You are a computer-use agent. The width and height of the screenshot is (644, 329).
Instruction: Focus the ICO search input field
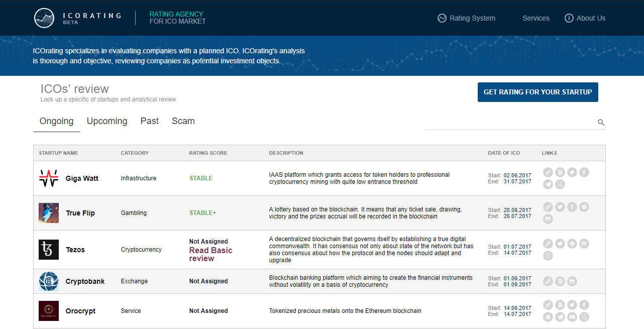[x=511, y=122]
